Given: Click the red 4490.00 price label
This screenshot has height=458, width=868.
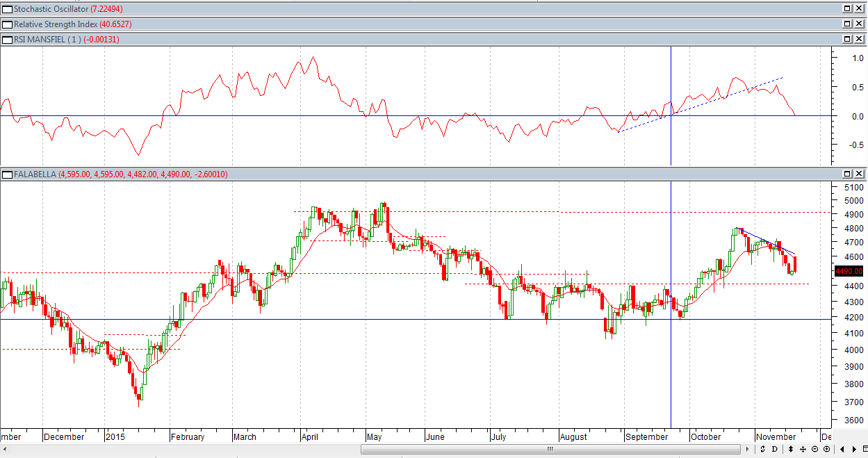Looking at the screenshot, I should tap(849, 271).
